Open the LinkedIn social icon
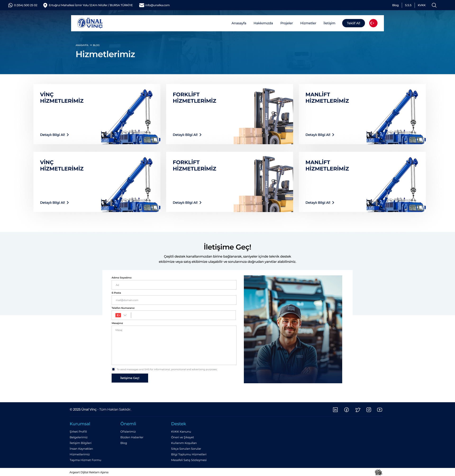The image size is (455, 476). click(335, 410)
